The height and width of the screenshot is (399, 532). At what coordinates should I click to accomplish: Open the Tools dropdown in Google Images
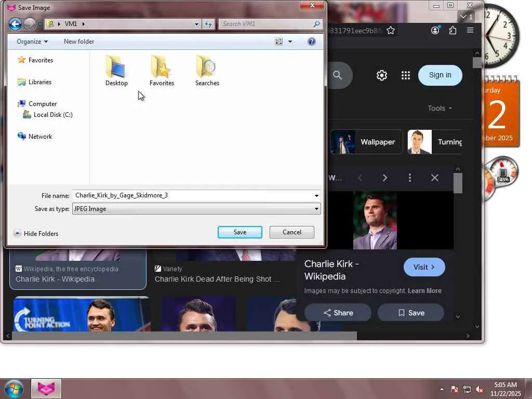(x=440, y=108)
